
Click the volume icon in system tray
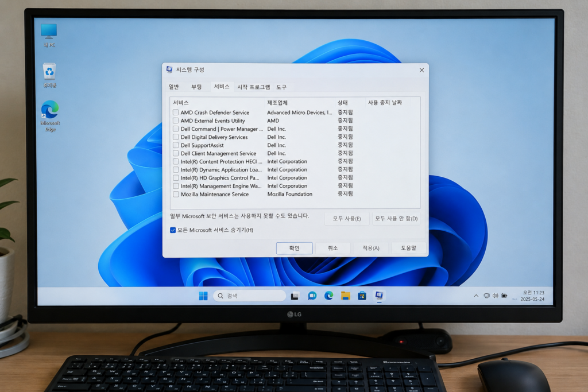496,296
